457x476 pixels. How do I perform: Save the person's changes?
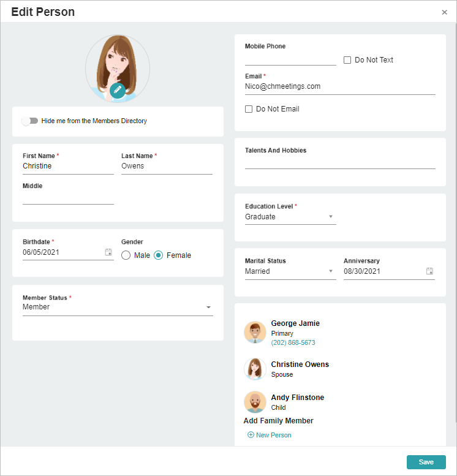click(x=426, y=462)
